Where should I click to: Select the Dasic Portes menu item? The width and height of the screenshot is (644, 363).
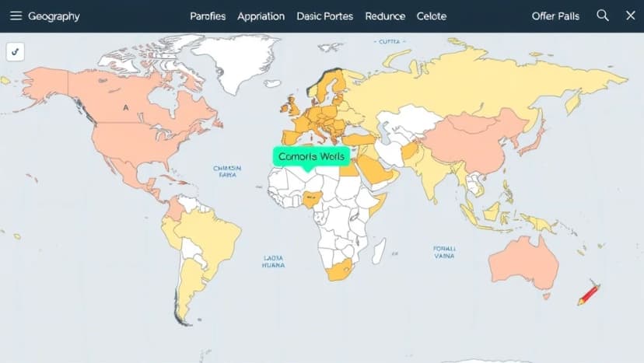click(x=324, y=16)
